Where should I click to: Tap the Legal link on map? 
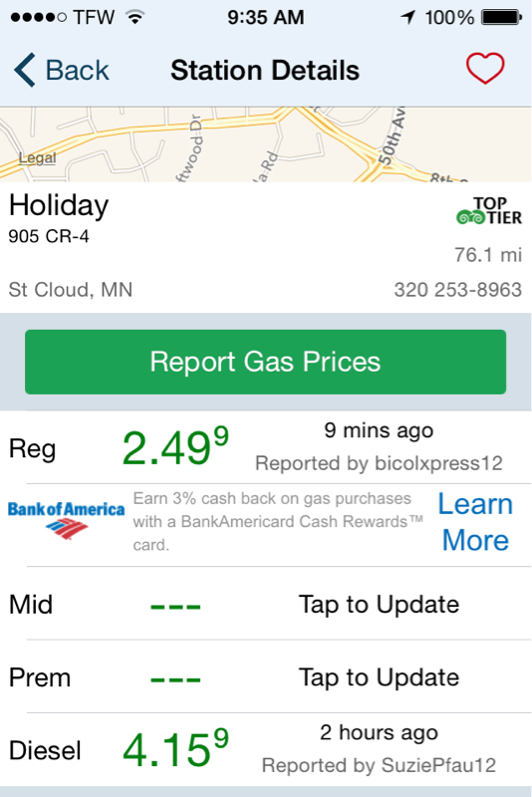[37, 158]
